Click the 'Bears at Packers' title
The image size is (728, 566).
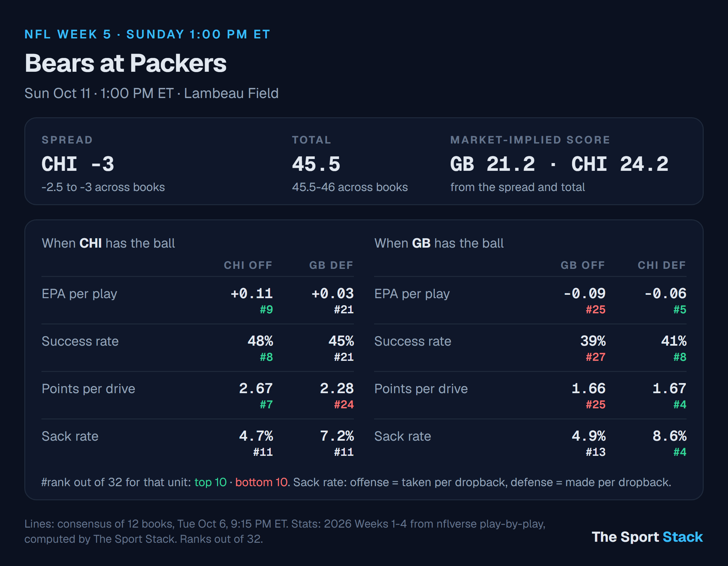tap(125, 63)
